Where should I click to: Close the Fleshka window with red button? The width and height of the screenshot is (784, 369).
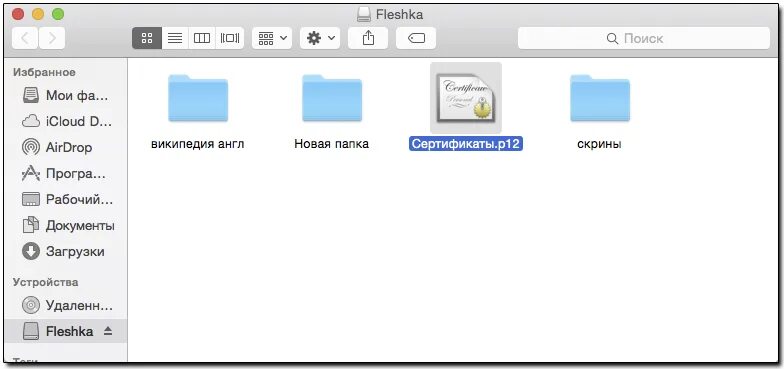(x=18, y=14)
